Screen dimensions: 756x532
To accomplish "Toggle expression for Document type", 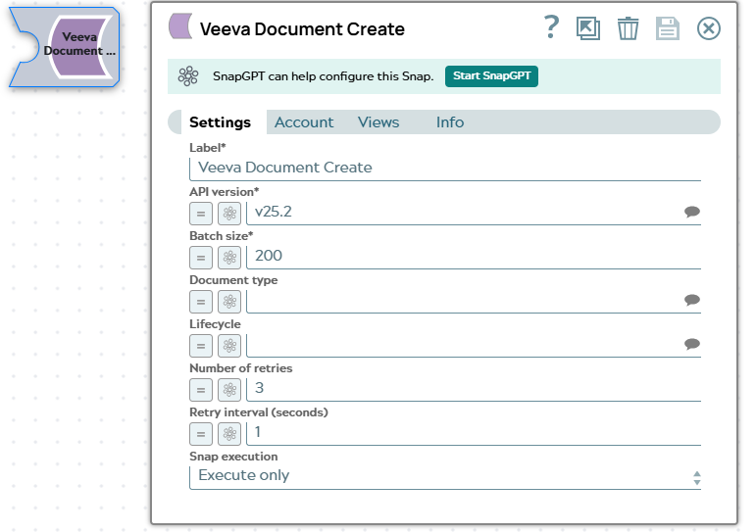I will 201,302.
